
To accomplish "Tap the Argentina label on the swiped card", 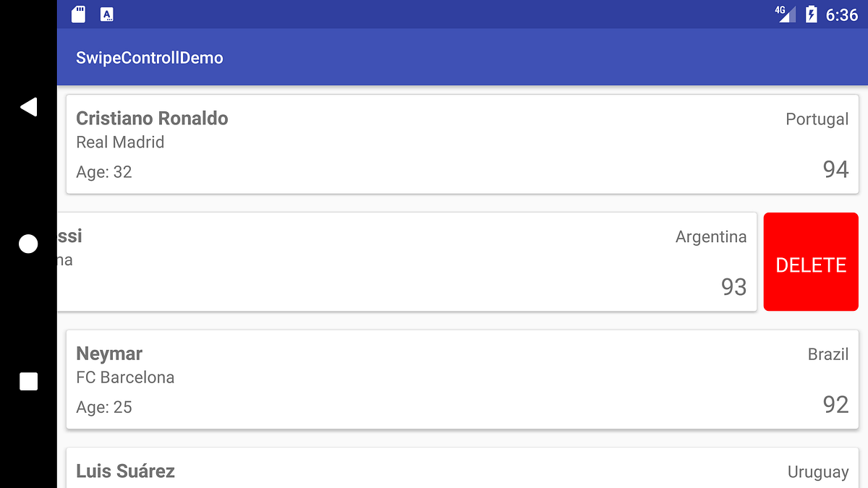I will point(711,236).
